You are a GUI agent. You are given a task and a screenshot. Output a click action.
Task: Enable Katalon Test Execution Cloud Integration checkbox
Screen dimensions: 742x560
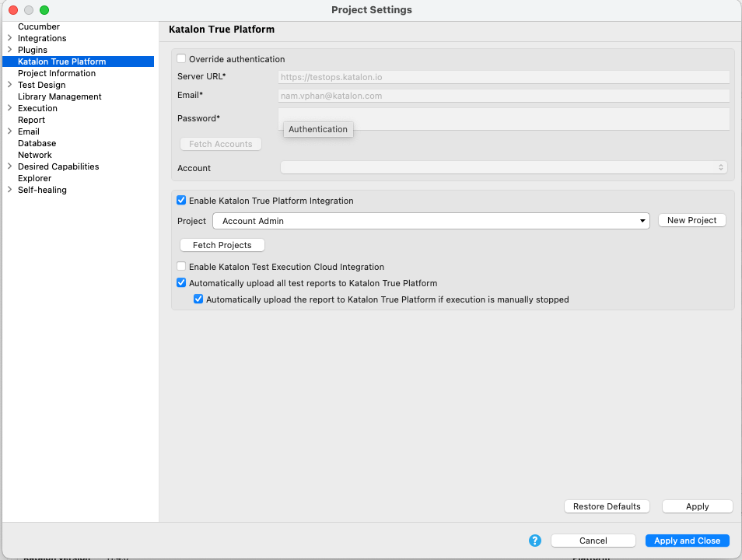click(181, 267)
